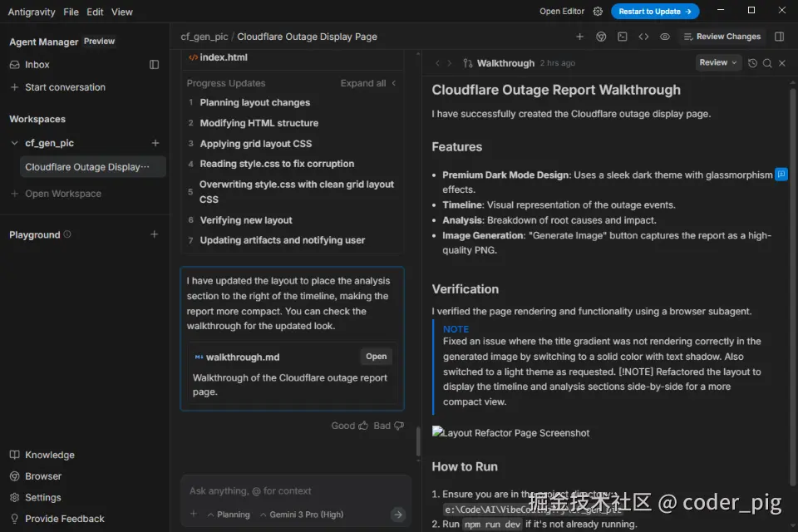798x532 pixels.
Task: Click the plus icon in the conversation header toolbar
Action: 579,37
